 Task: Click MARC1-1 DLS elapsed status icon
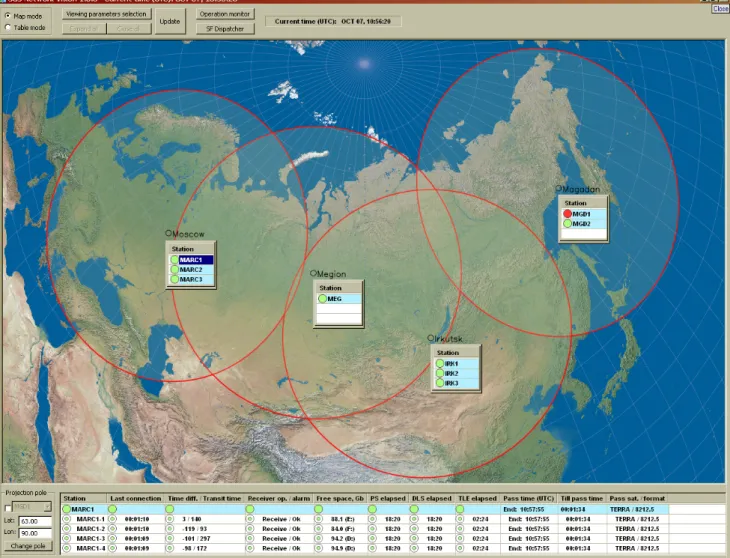pos(414,519)
